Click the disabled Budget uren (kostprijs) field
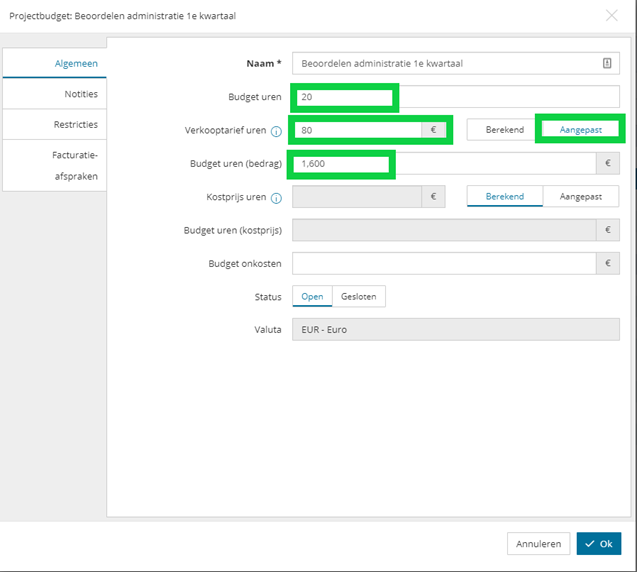 (444, 230)
